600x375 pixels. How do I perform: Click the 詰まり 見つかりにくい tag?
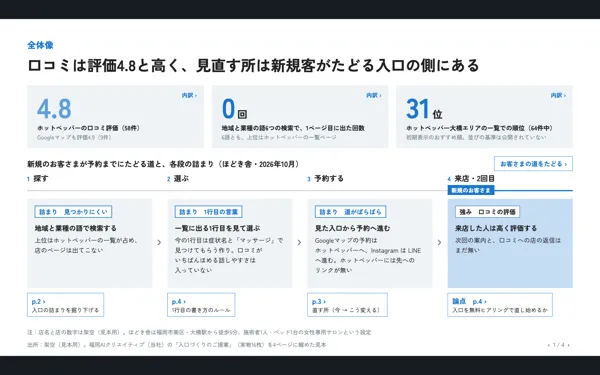(73, 212)
